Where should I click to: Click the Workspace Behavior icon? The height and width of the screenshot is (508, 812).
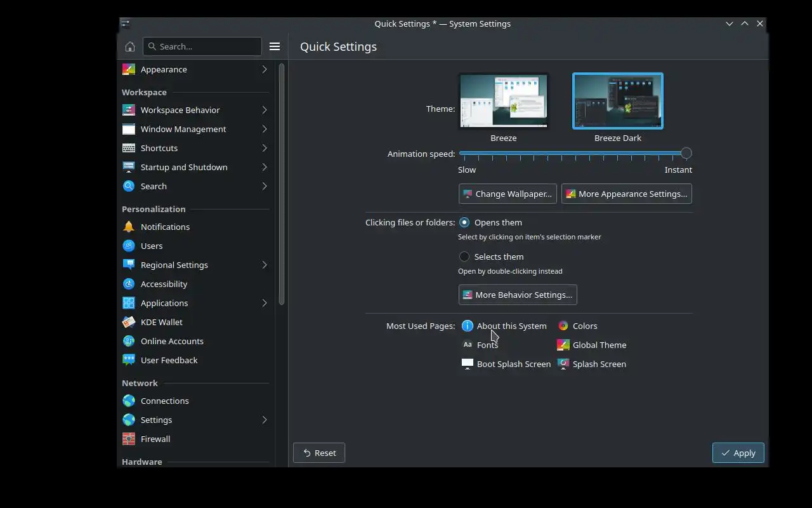[x=129, y=110]
